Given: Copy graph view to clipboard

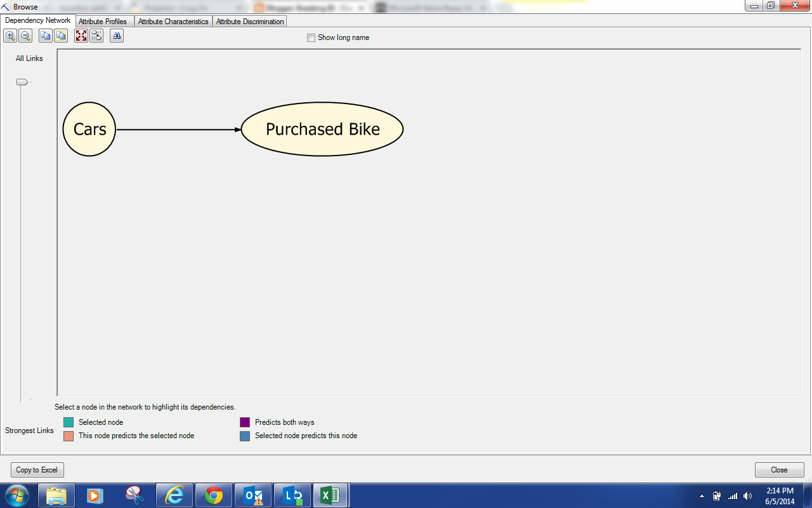Looking at the screenshot, I should [46, 36].
